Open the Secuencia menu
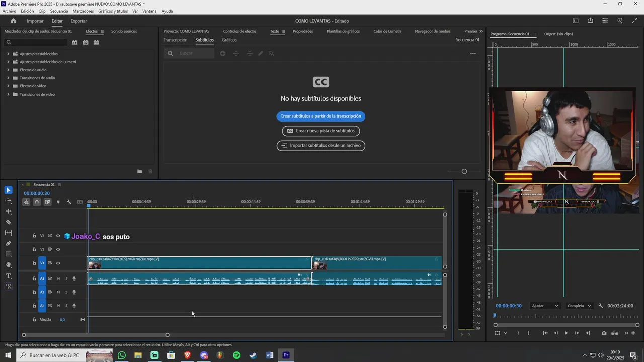Screen dimensions: 644x362 coord(59,11)
